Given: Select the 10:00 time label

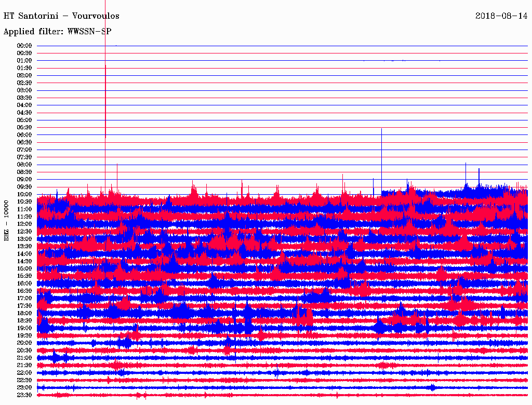Looking at the screenshot, I should coord(24,194).
